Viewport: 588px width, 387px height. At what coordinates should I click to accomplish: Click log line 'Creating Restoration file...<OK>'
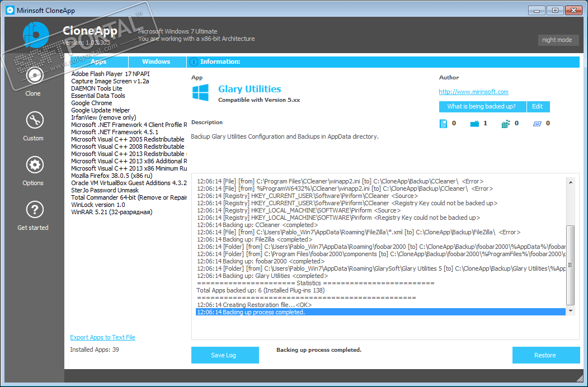point(255,305)
